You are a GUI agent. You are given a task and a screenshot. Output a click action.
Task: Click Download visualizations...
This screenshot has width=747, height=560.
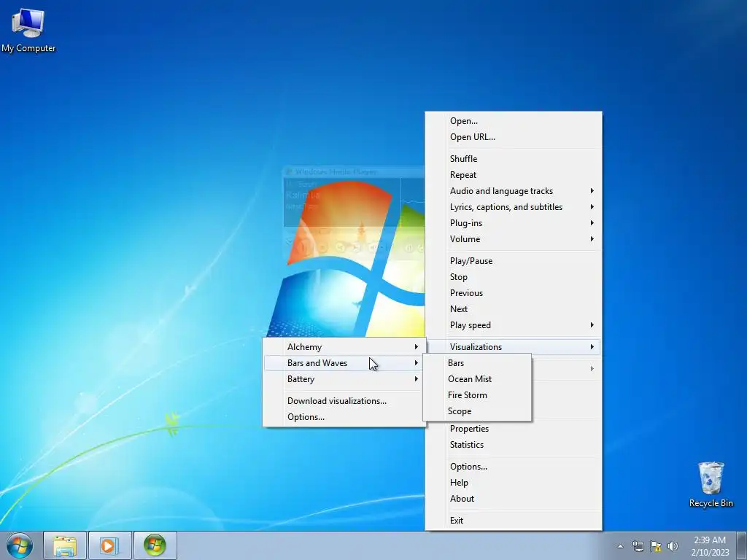pyautogui.click(x=344, y=401)
